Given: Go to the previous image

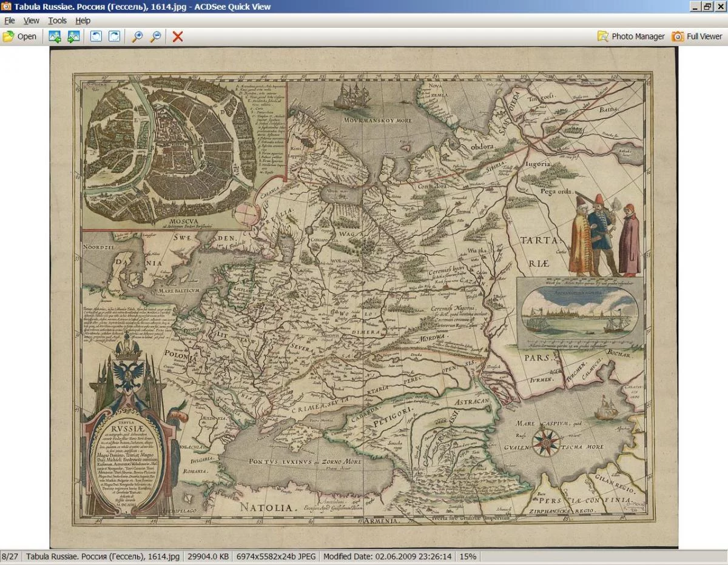Looking at the screenshot, I should (55, 36).
